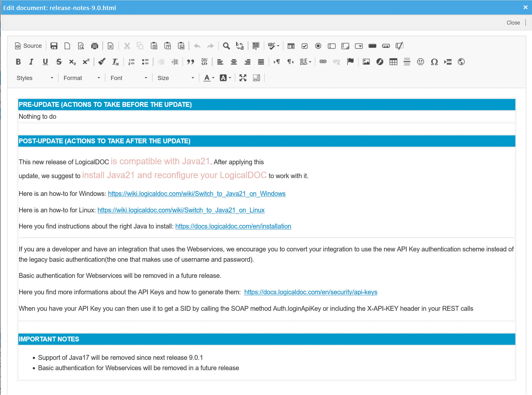Viewport: 532px width, 395px height.
Task: Insert a text field
Action: point(332,46)
